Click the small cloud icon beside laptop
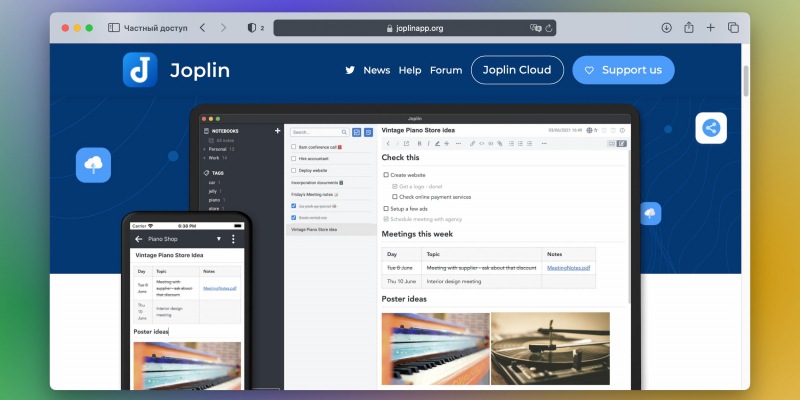This screenshot has width=800, height=400. tap(650, 213)
